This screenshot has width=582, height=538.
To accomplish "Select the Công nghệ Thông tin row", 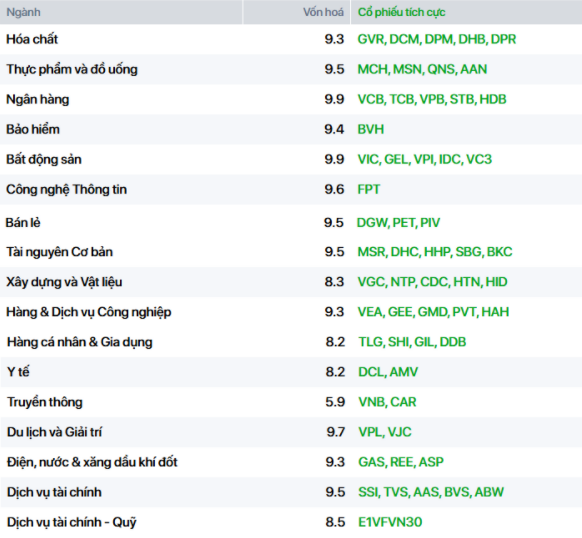I will [x=291, y=189].
